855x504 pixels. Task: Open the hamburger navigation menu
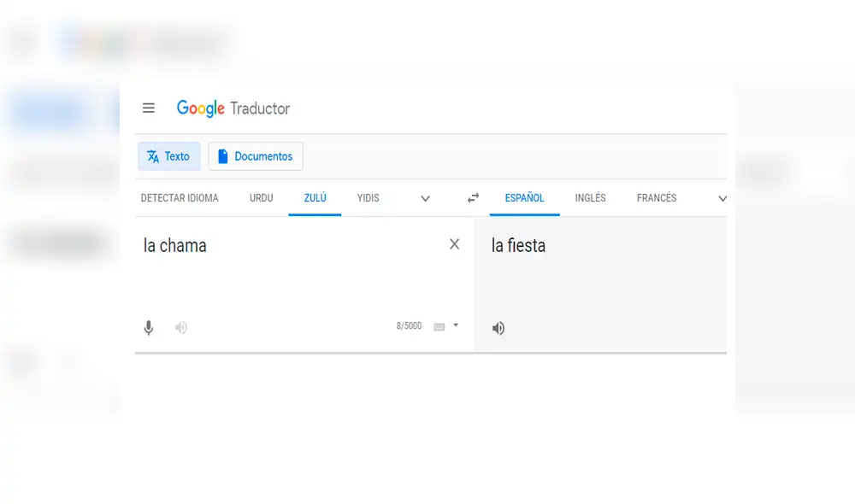point(149,108)
